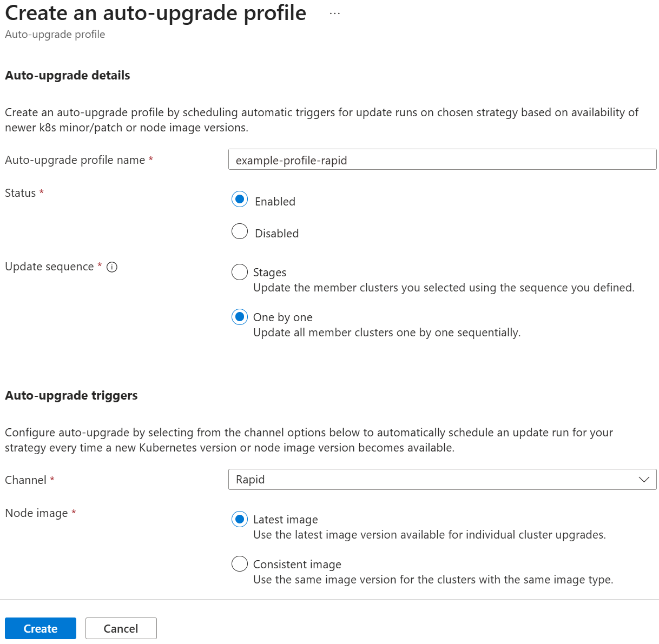This screenshot has height=644, width=659.
Task: Select the Consistent image radio option
Action: point(240,564)
